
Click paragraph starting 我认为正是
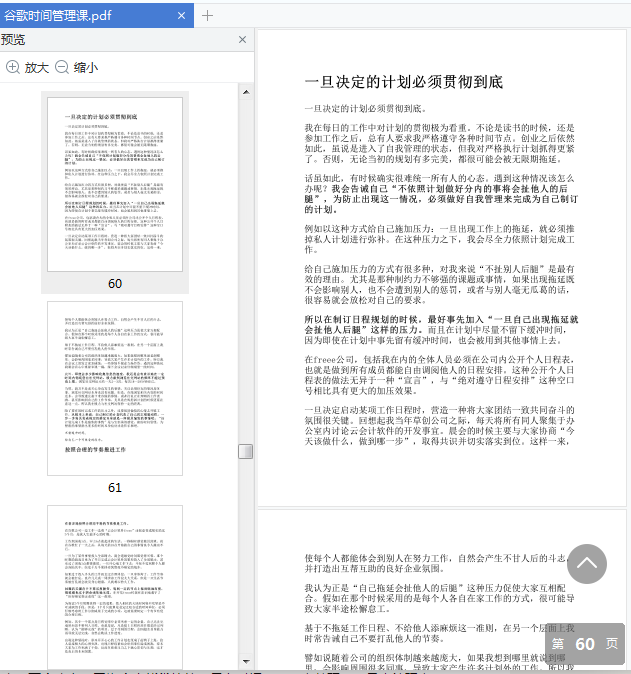(x=439, y=598)
